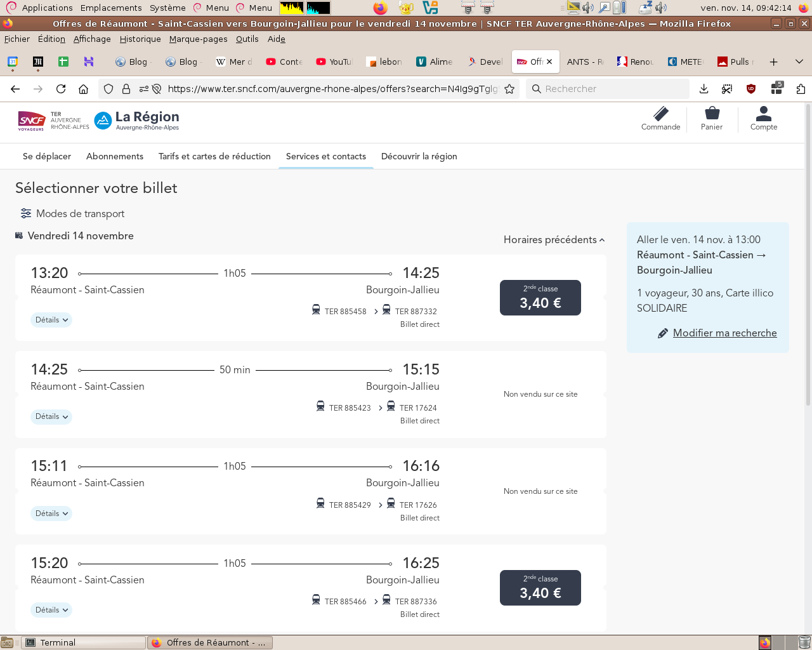This screenshot has height=650, width=812.
Task: Select the 3,40 € fare for 13:20
Action: tap(540, 298)
